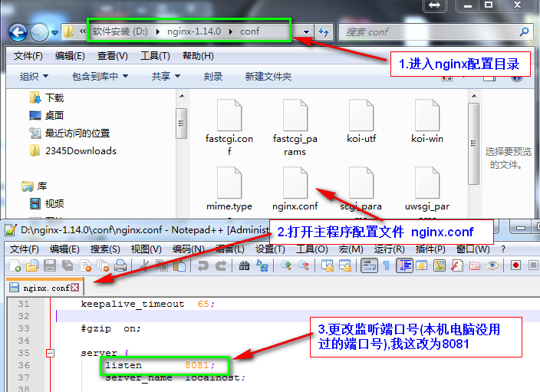Select 桌面 in the navigation pane
Image resolution: width=540 pixels, height=392 pixels.
coord(47,115)
